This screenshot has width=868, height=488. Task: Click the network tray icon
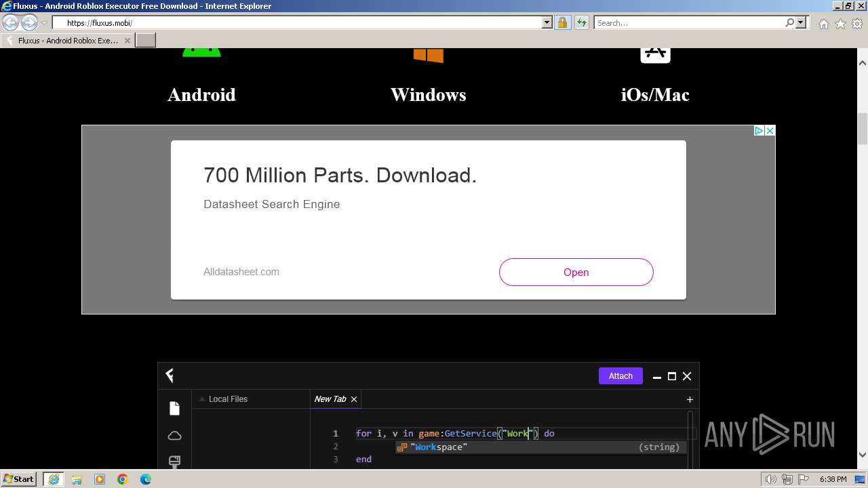(x=788, y=479)
